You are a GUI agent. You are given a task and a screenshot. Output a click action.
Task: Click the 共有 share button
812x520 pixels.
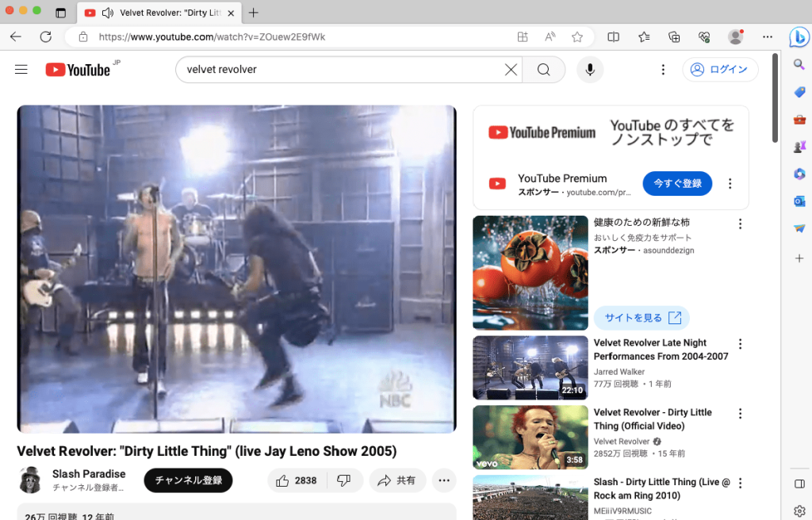pos(397,480)
